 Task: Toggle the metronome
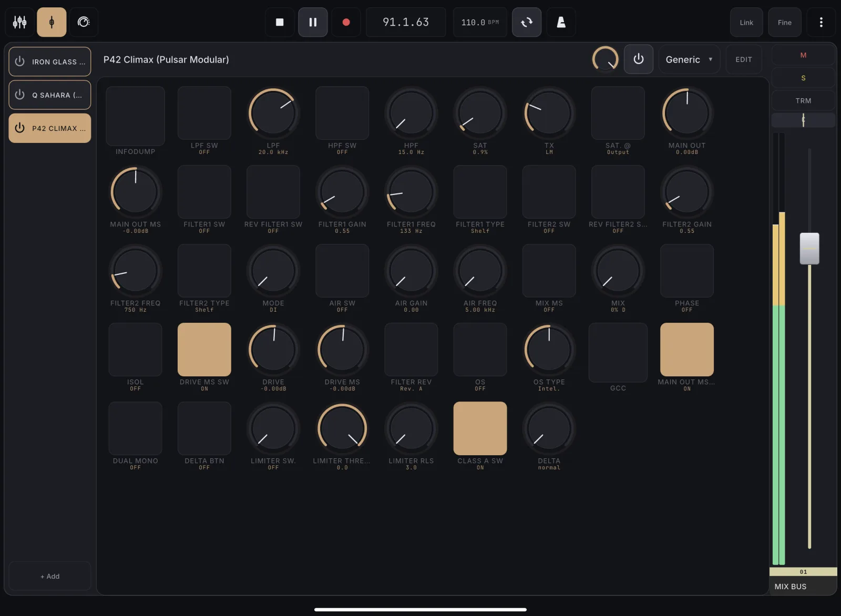pyautogui.click(x=561, y=22)
